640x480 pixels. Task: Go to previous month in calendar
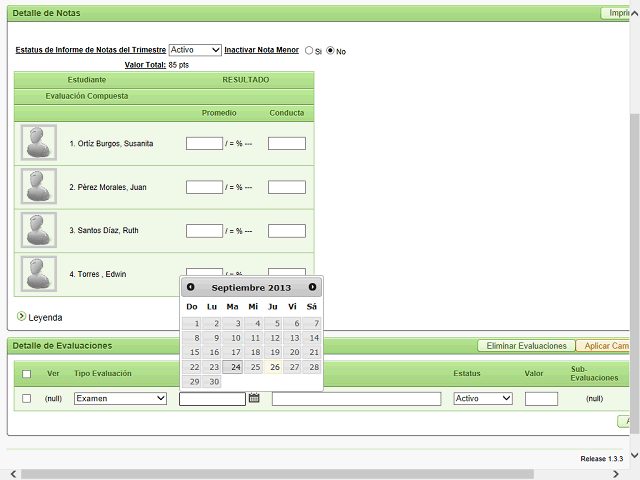tap(191, 287)
